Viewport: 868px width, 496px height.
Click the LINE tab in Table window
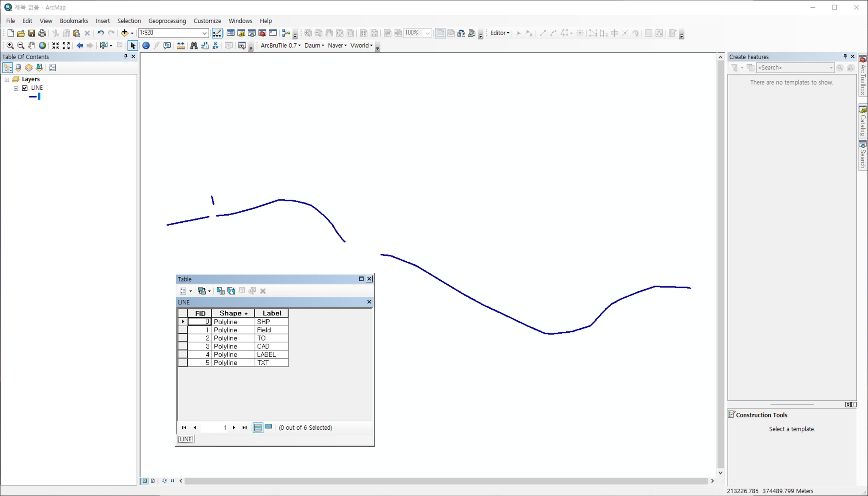[x=186, y=439]
